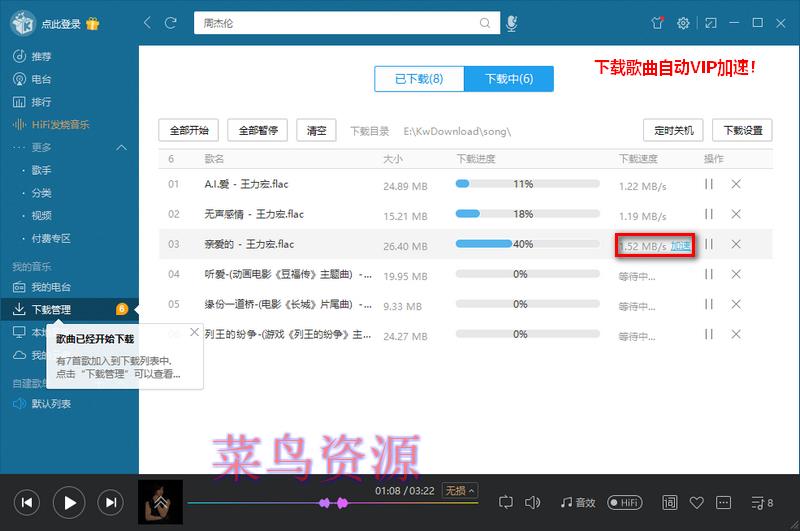Click 全部暂停 button
Image resolution: width=800 pixels, height=531 pixels.
pyautogui.click(x=258, y=131)
